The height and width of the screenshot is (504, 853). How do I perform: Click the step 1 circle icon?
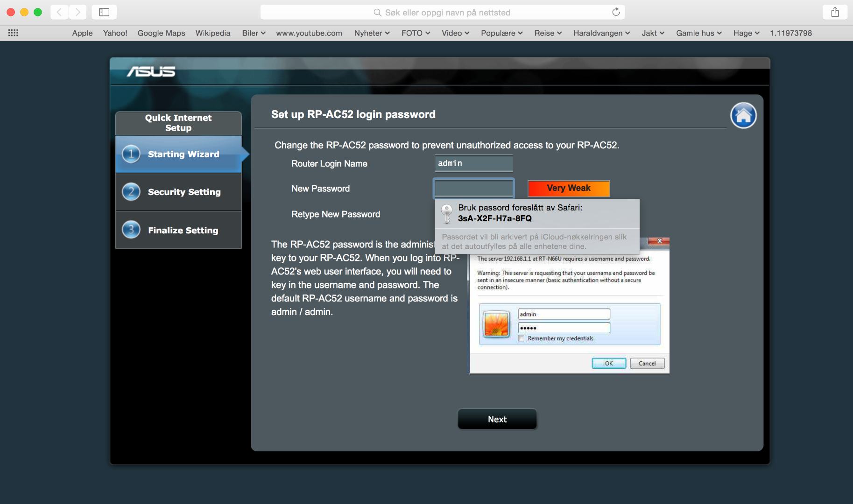(131, 154)
